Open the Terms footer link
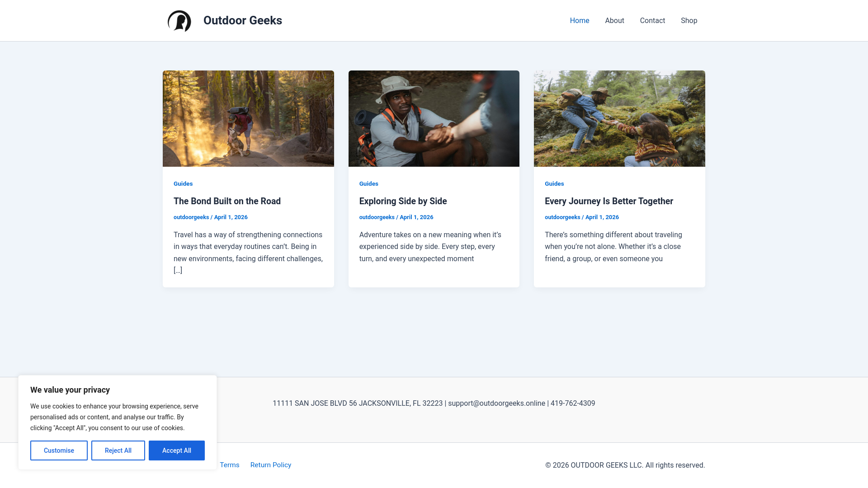Viewport: 868px width, 488px height. [230, 465]
